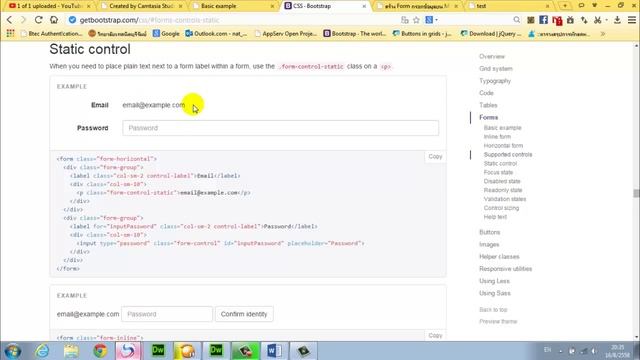Open the Outlook.com bookmark
The height and width of the screenshot is (360, 640).
tap(216, 34)
